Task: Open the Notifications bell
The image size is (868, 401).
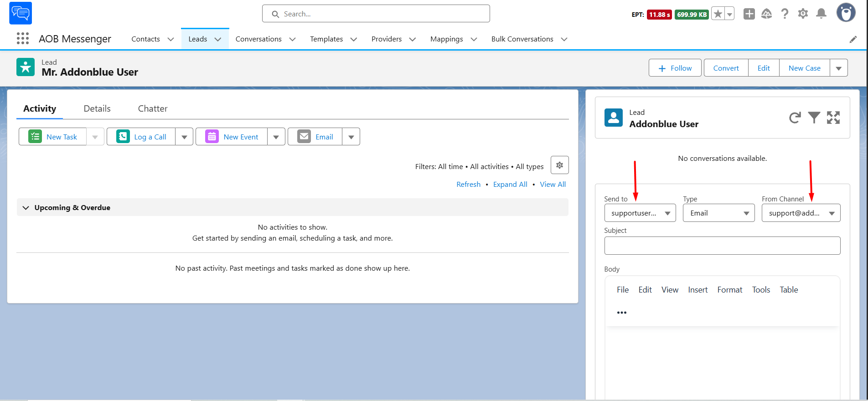Action: pyautogui.click(x=821, y=14)
